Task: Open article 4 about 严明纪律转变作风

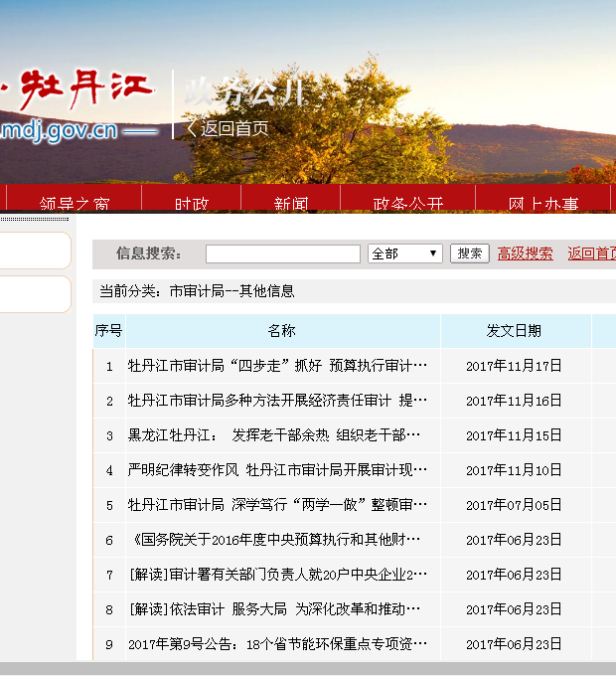Action: pos(277,470)
